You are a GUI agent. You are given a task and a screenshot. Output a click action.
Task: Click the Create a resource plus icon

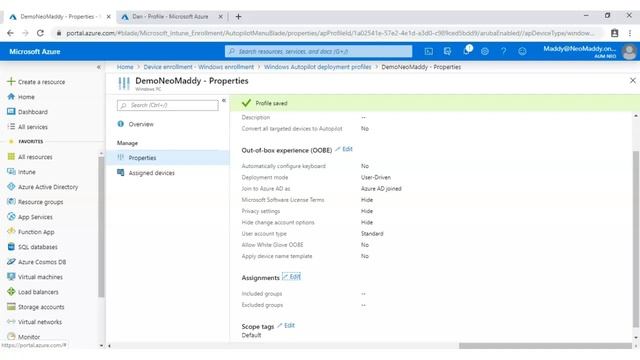11,81
